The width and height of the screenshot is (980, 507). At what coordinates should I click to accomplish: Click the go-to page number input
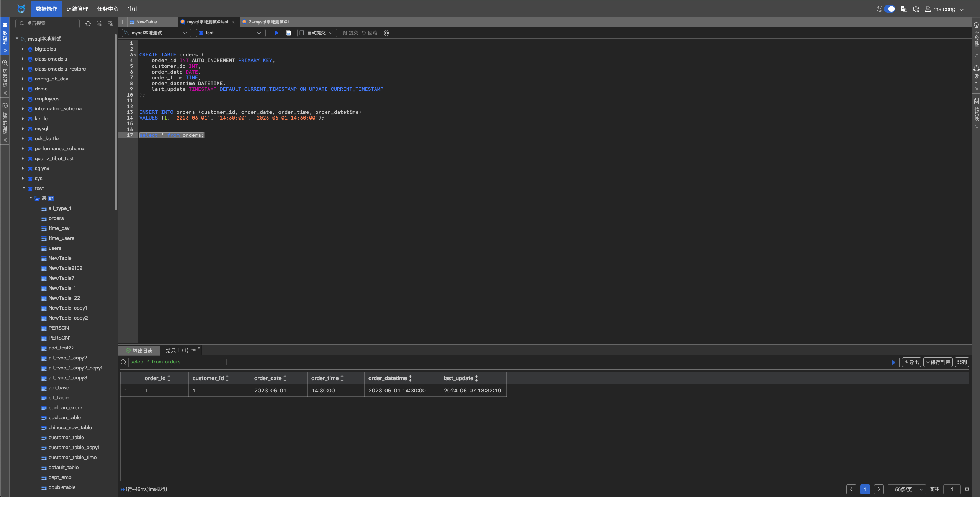[952, 489]
